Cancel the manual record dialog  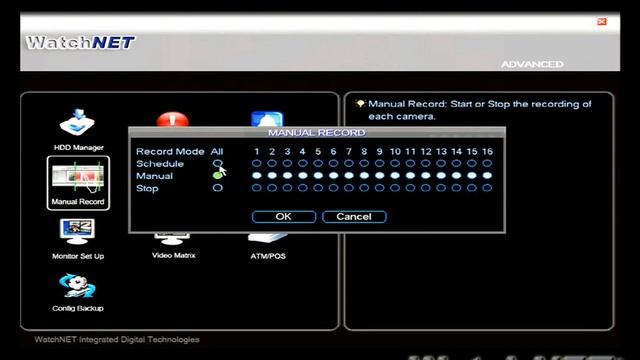click(x=354, y=217)
